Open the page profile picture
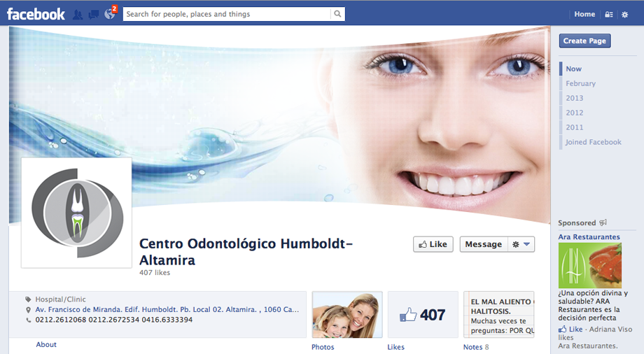The image size is (644, 354). (76, 213)
